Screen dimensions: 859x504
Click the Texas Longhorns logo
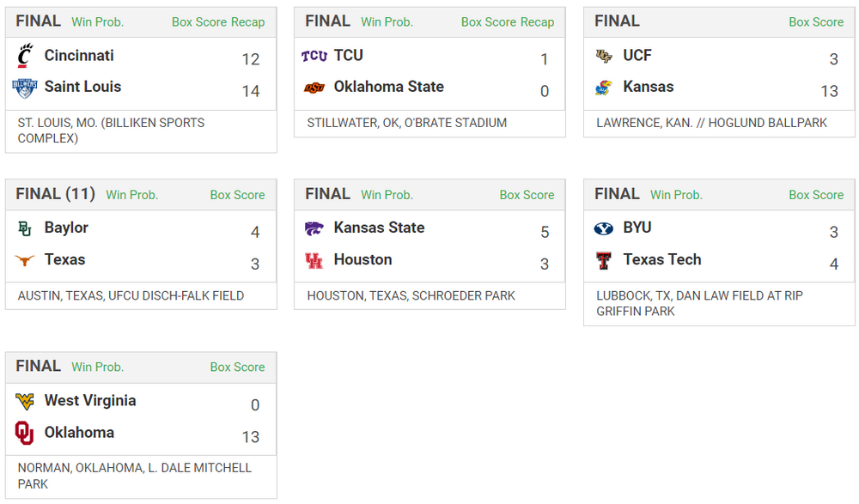(25, 260)
